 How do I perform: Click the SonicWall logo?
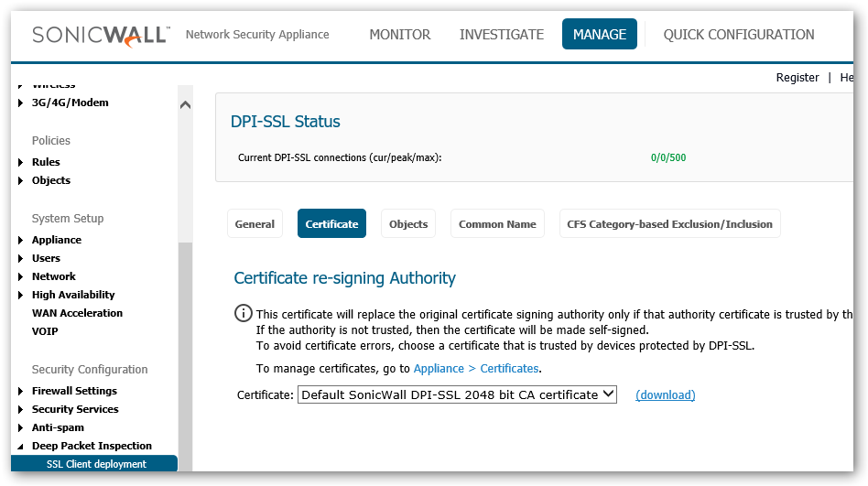pos(101,35)
